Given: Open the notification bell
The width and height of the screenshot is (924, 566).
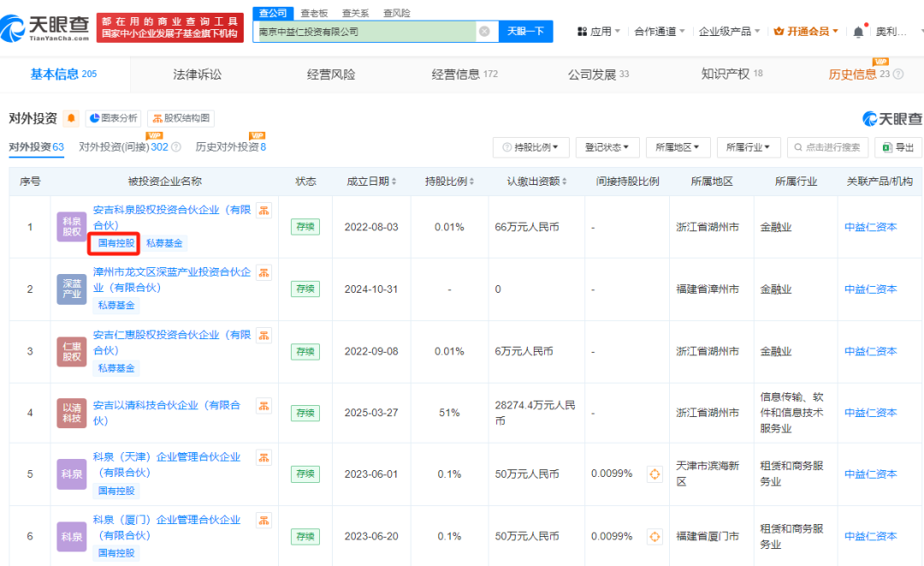Looking at the screenshot, I should click(859, 32).
